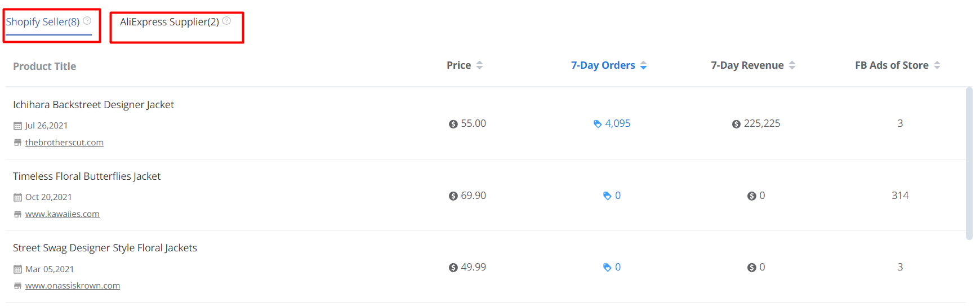Image resolution: width=980 pixels, height=306 pixels.
Task: Click store icon beside thebrotherscut.com
Action: pyautogui.click(x=17, y=143)
